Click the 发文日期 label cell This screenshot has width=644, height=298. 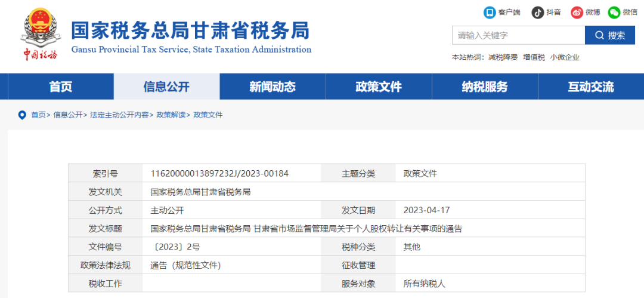[x=358, y=210]
